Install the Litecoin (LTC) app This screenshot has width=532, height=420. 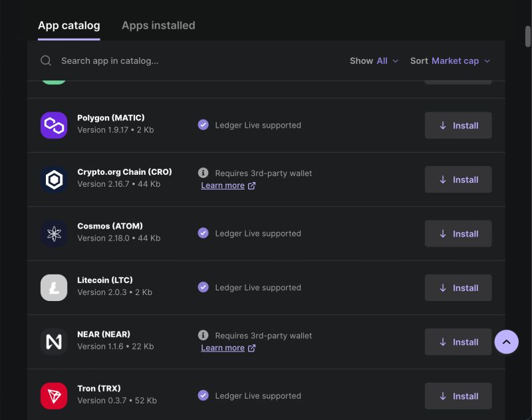[x=458, y=288]
